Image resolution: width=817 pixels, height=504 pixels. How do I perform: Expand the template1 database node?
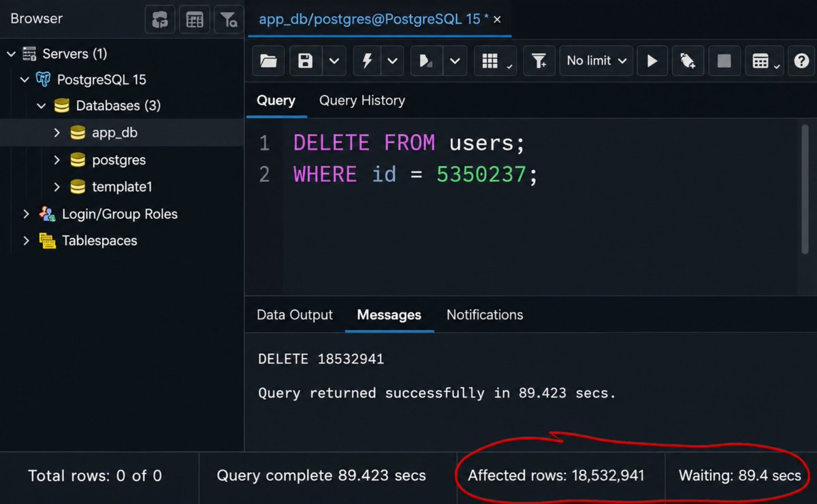tap(57, 186)
